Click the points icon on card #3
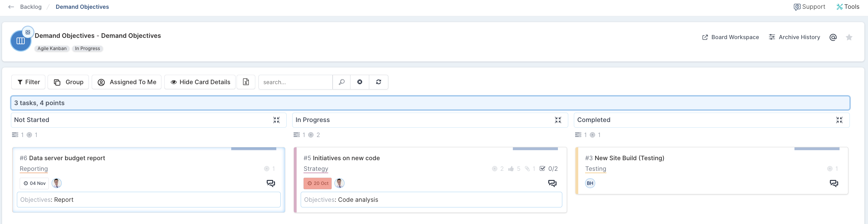 click(830, 169)
